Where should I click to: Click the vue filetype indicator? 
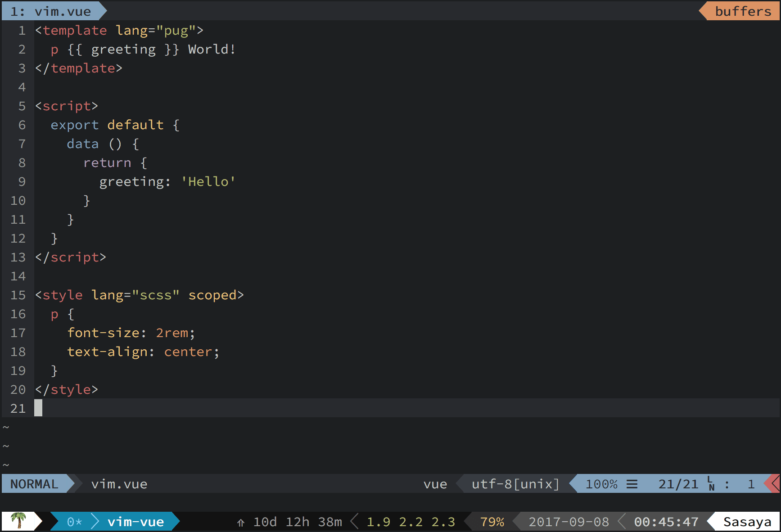click(x=435, y=484)
